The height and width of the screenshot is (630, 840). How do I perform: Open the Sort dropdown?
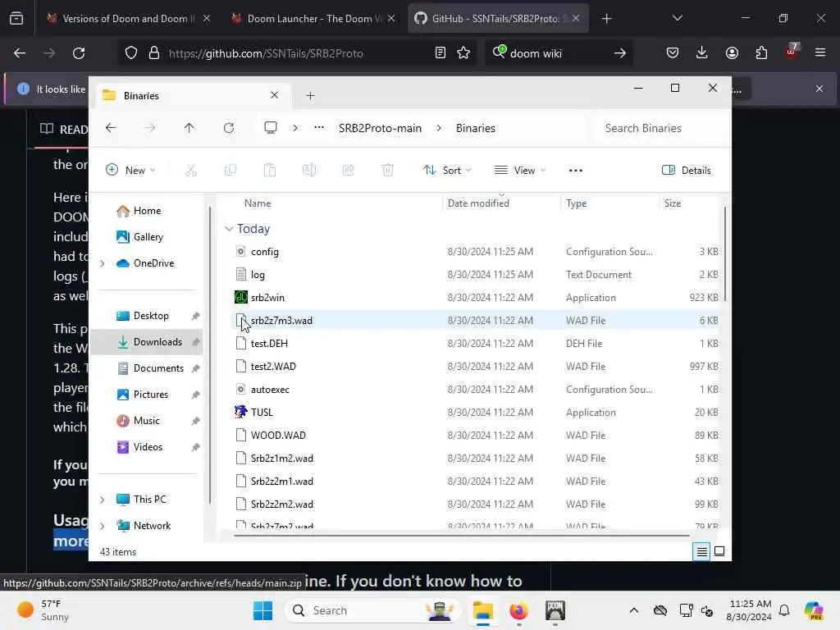[447, 171]
